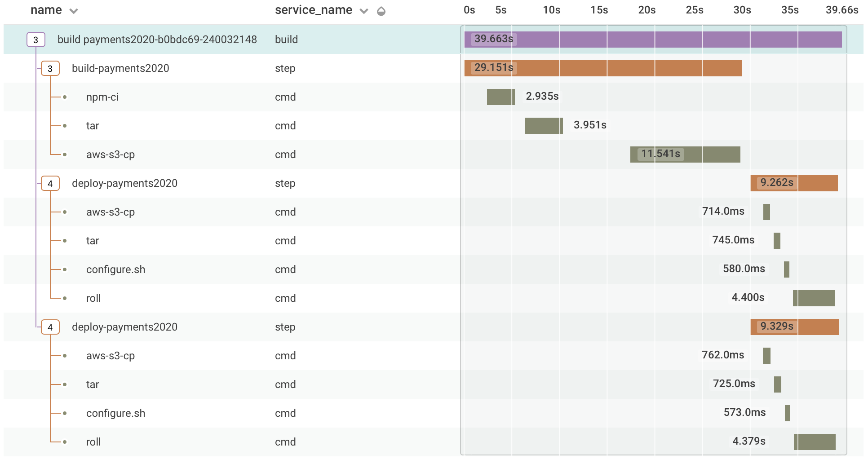Click the service_name column header text

click(314, 10)
